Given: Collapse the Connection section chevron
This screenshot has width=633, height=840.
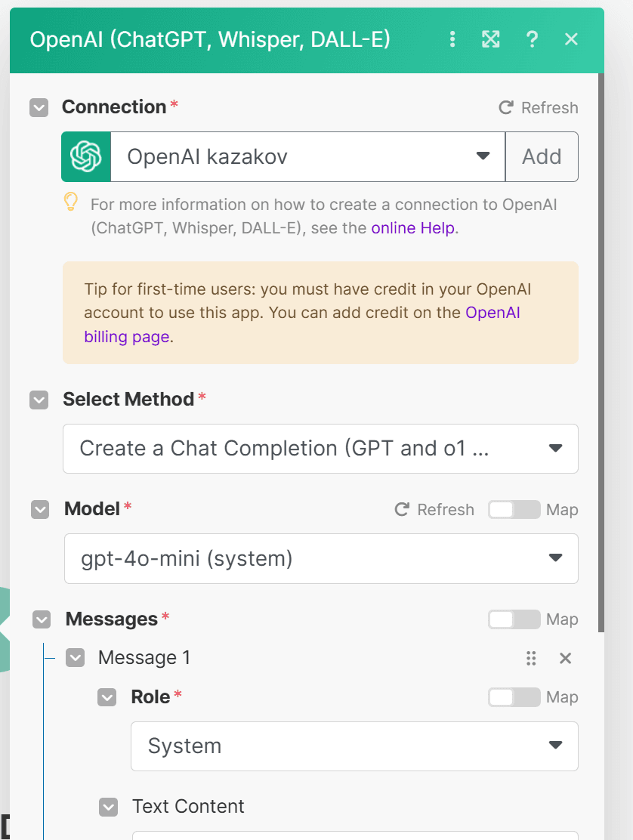Looking at the screenshot, I should pyautogui.click(x=39, y=108).
